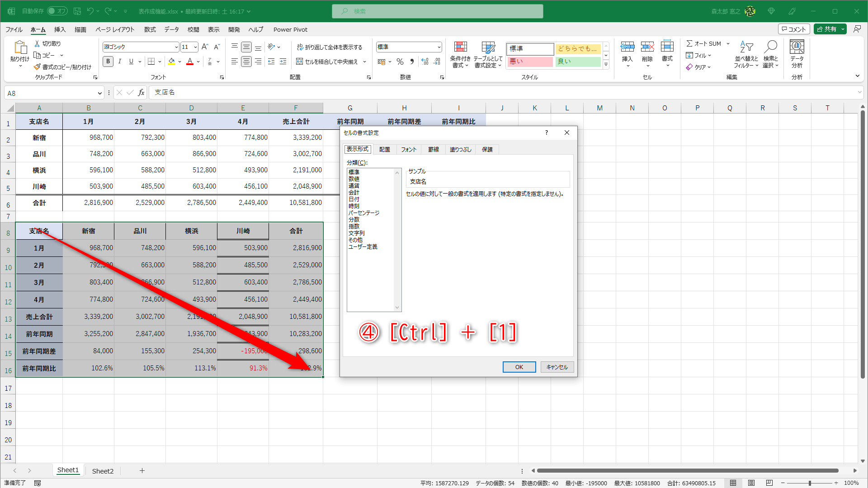The image size is (868, 488).
Task: Click OK in the Format Cells dialog
Action: 519,367
